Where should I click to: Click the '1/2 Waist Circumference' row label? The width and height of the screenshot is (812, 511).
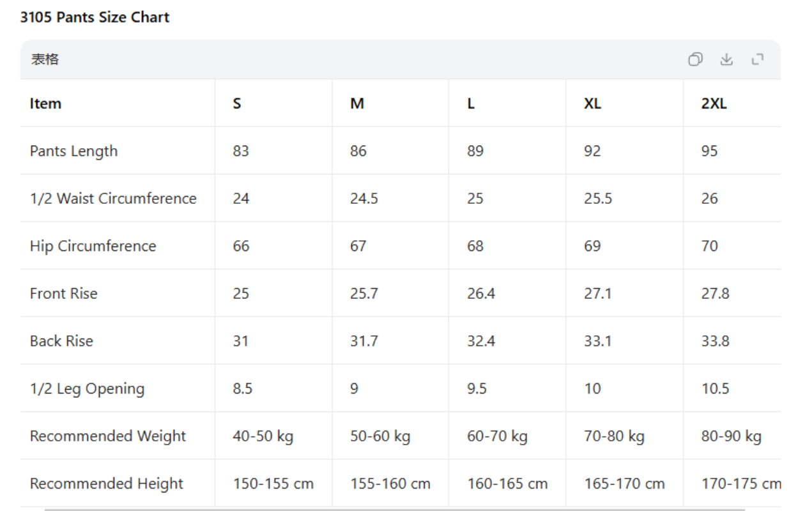pyautogui.click(x=113, y=199)
